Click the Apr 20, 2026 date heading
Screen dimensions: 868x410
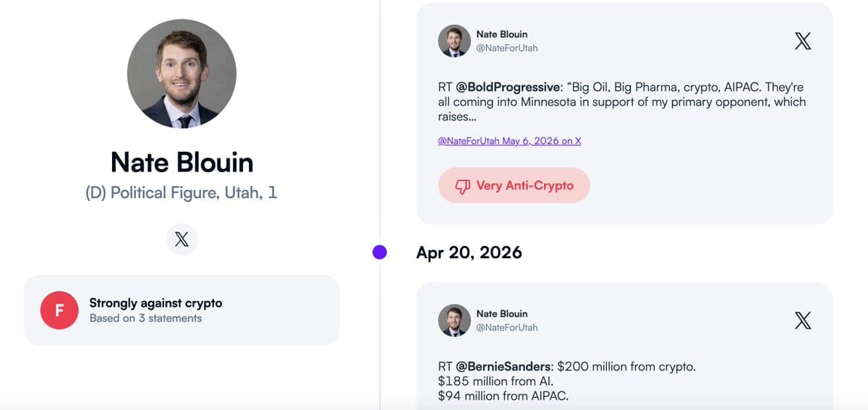[469, 252]
